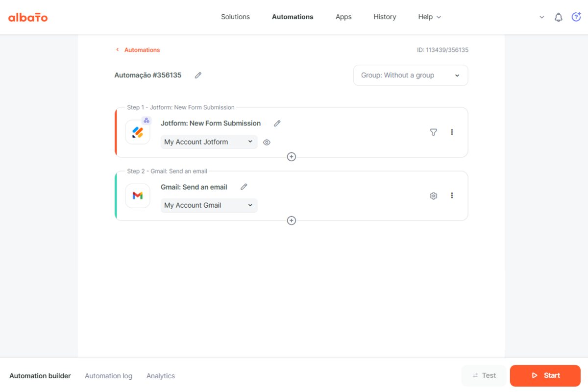The width and height of the screenshot is (588, 392).
Task: Open three-dot menu for Jotform step
Action: 452,132
